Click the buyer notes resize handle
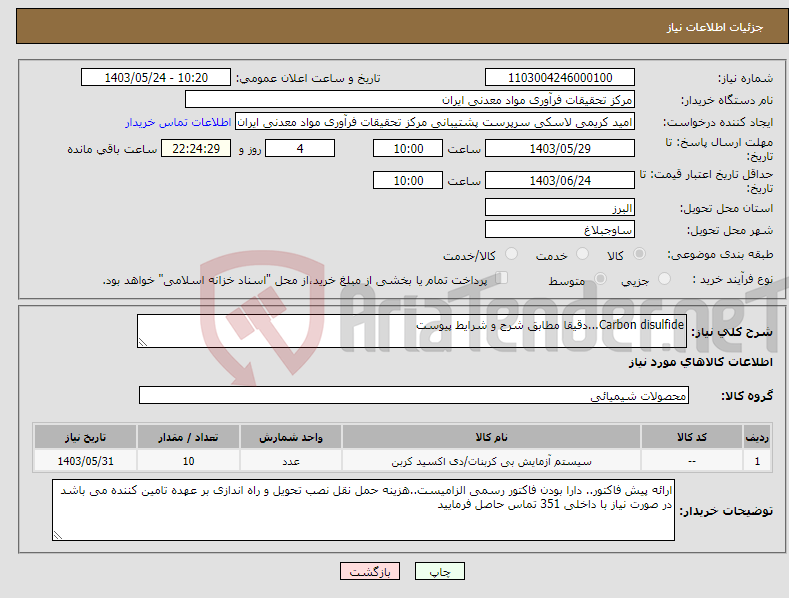789x598 pixels. pos(57,535)
